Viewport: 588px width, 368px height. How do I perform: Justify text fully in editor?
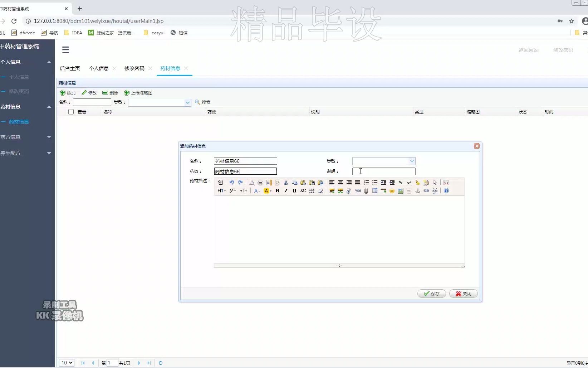click(x=357, y=183)
